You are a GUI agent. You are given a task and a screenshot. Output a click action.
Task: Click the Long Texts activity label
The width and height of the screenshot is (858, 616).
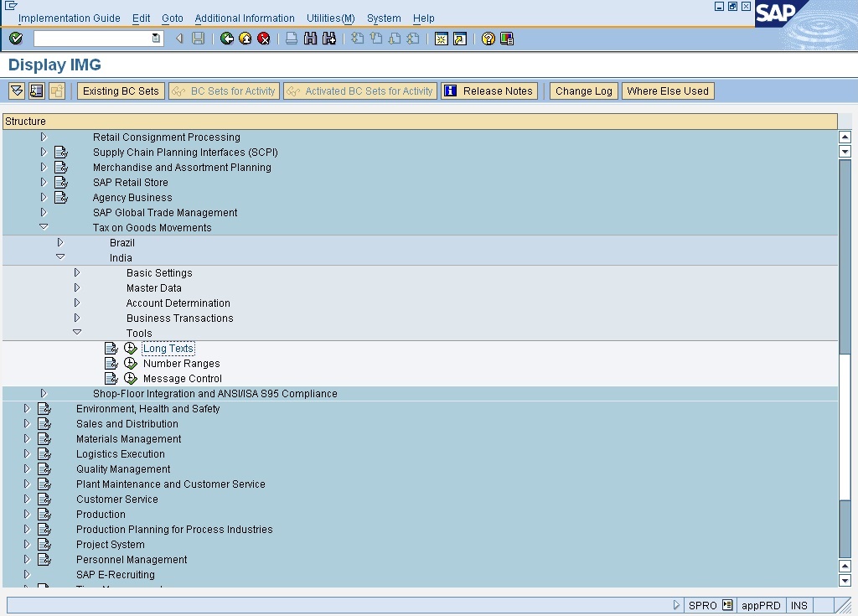click(x=168, y=349)
